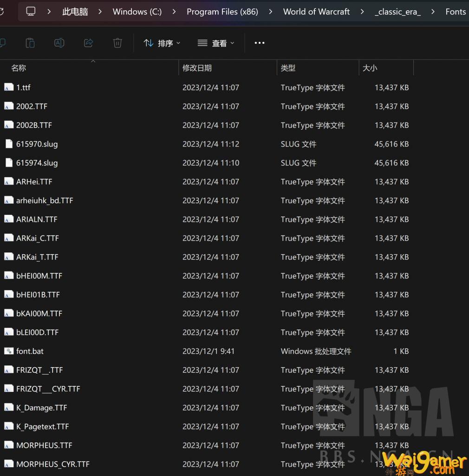Click the 2002.TTF font file icon
The image size is (469, 476).
[x=9, y=106]
